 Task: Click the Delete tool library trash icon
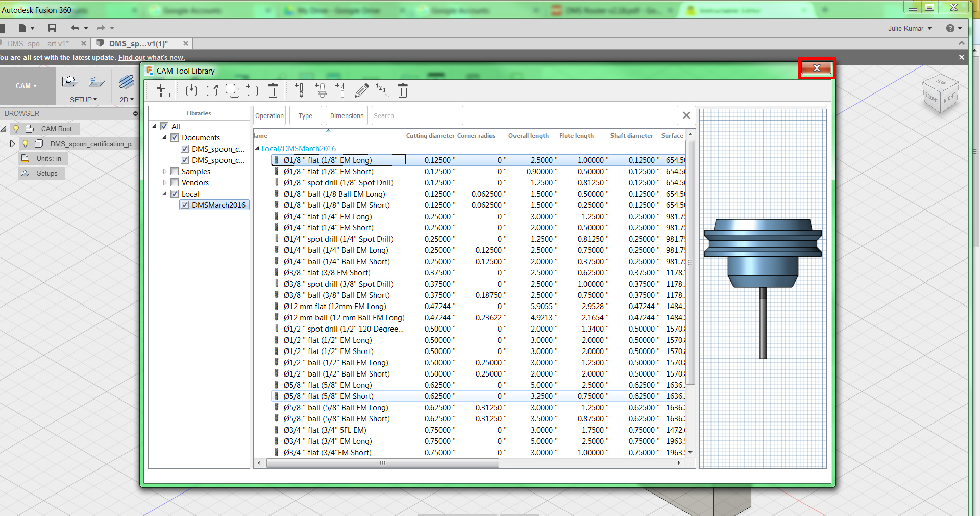tap(273, 91)
